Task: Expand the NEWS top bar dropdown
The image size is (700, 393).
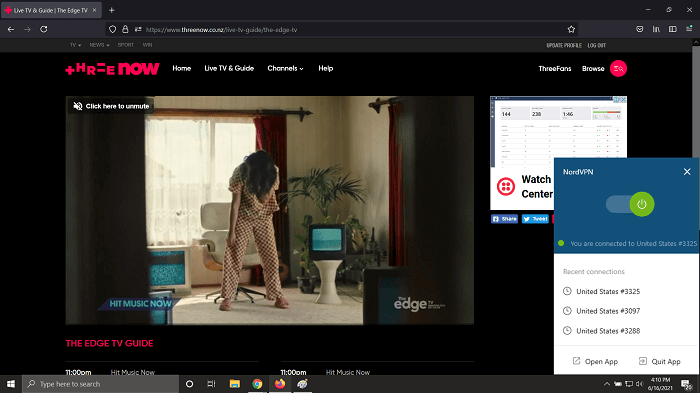Action: click(x=99, y=45)
